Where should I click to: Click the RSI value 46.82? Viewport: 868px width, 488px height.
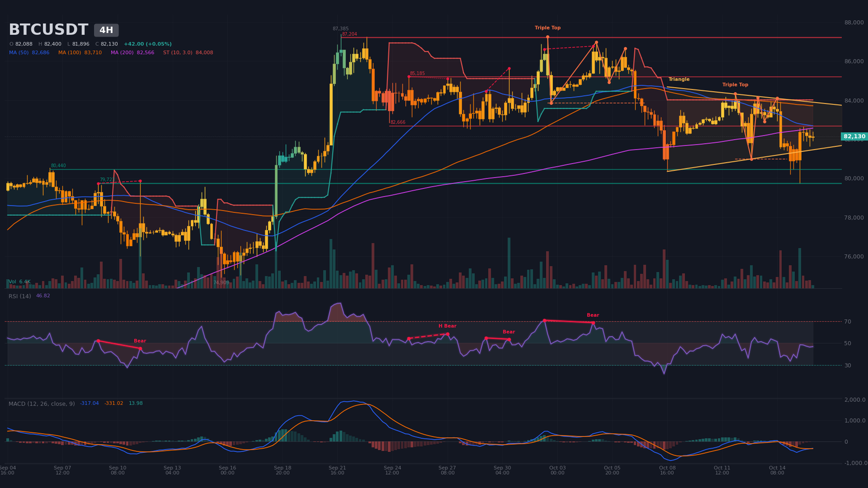tap(43, 296)
